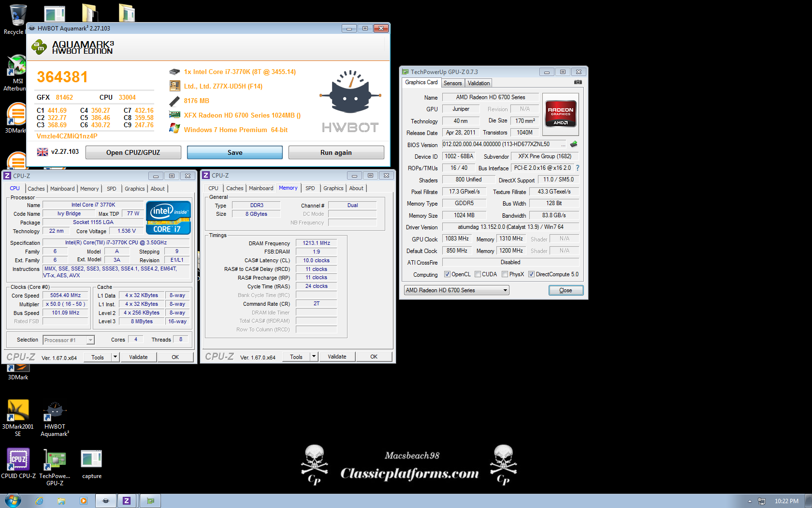Click Validate in the Memory CPU-Z window
This screenshot has width=812, height=508.
(x=337, y=357)
